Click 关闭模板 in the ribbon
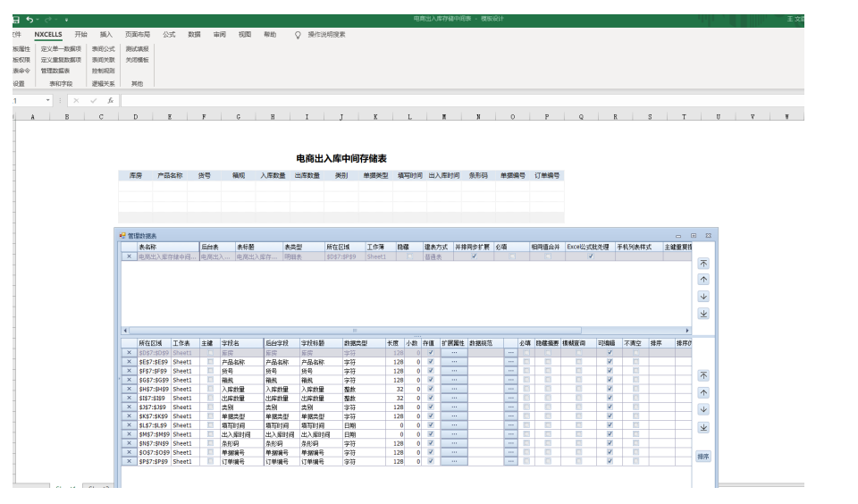 coord(137,59)
